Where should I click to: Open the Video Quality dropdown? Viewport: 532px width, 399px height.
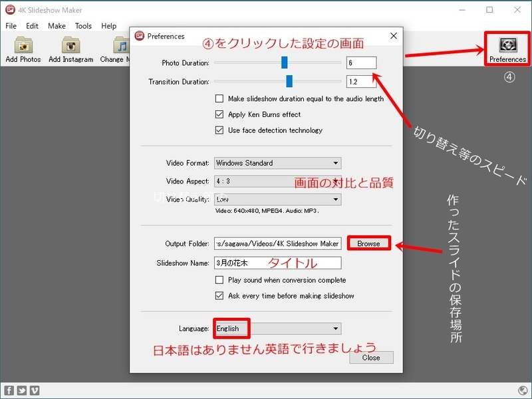tap(277, 199)
